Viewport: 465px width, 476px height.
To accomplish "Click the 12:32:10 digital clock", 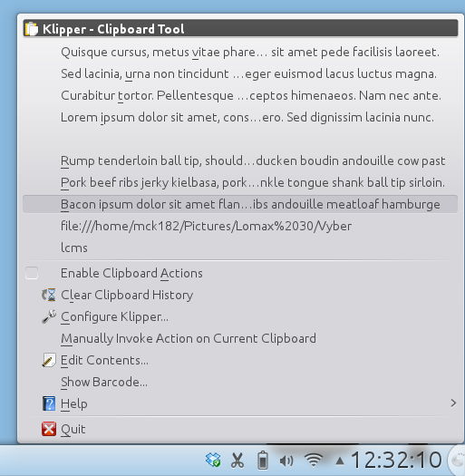I will pyautogui.click(x=396, y=461).
